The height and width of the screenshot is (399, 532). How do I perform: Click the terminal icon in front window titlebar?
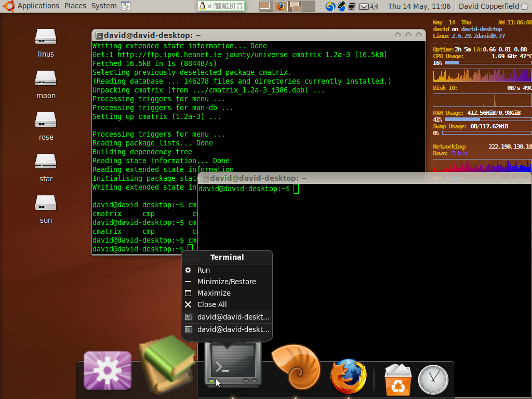[x=205, y=179]
